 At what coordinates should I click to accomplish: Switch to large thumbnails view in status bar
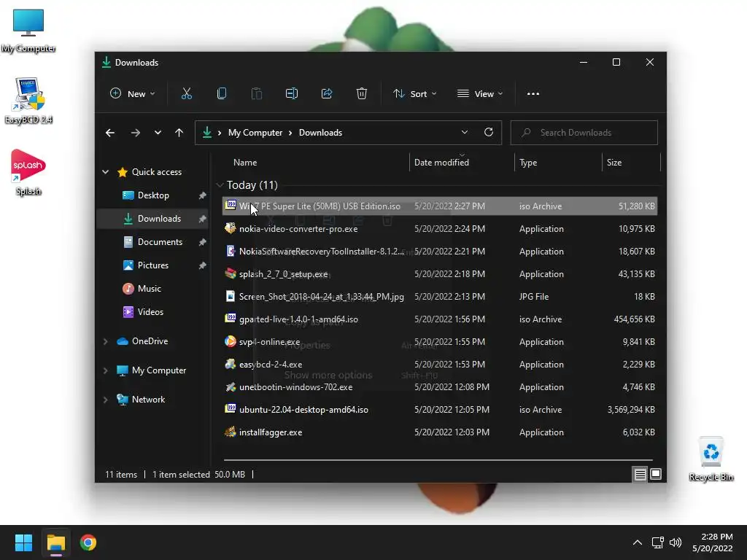(x=656, y=474)
